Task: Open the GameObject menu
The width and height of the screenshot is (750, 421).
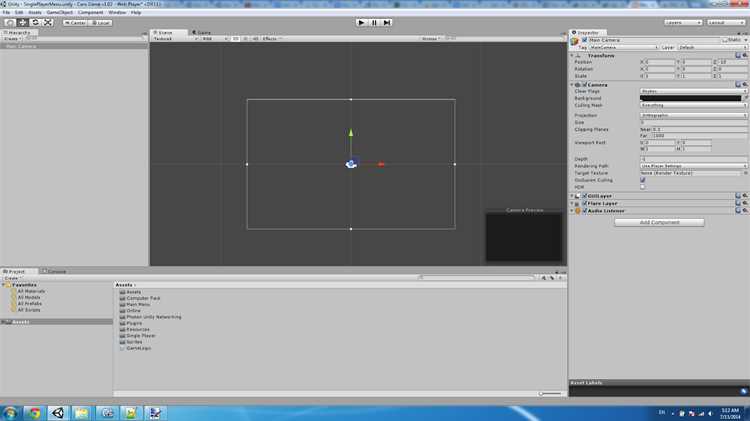Action: point(60,12)
